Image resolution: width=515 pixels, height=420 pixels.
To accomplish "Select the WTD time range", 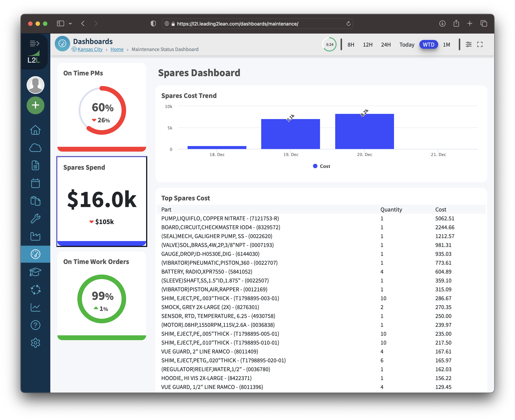I will 428,45.
